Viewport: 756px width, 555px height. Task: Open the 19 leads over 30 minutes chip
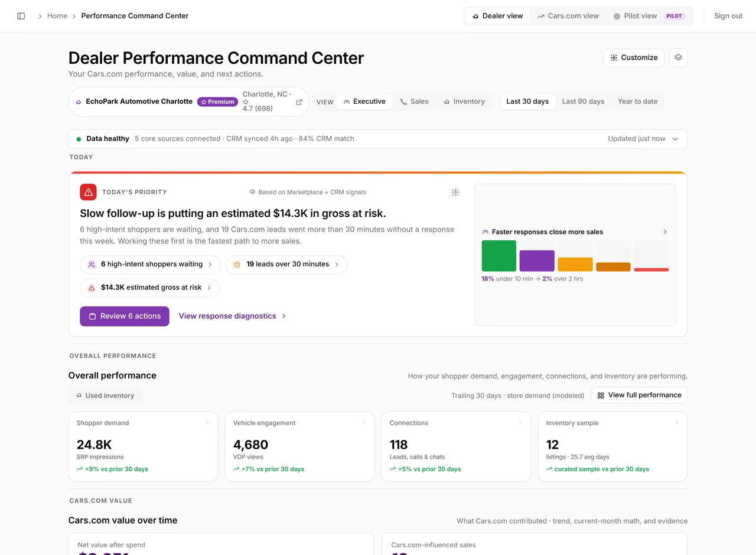(286, 265)
